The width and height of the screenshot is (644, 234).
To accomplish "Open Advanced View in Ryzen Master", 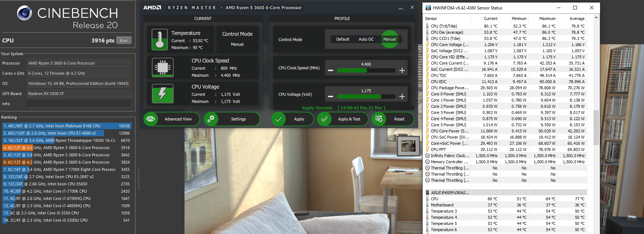I will 171,119.
